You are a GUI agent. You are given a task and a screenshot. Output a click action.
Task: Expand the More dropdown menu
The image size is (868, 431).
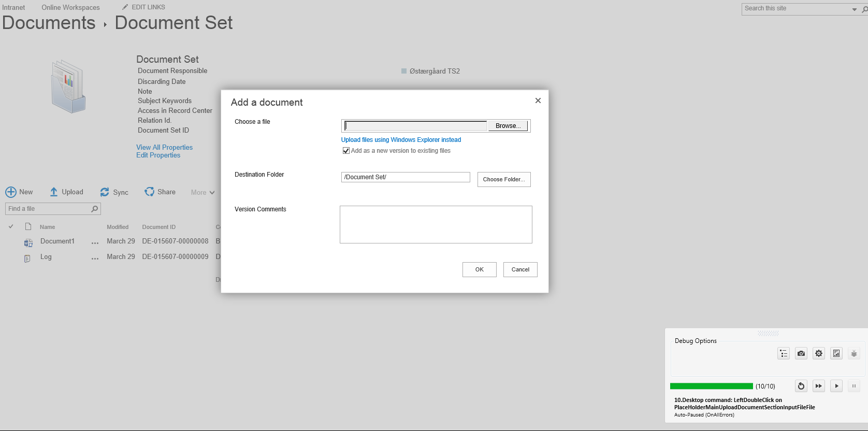pyautogui.click(x=202, y=192)
